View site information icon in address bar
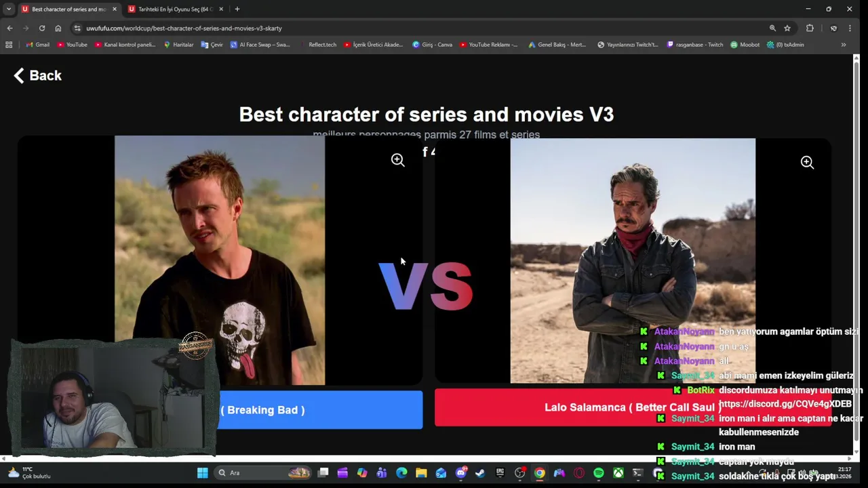The height and width of the screenshot is (488, 868). (x=77, y=28)
